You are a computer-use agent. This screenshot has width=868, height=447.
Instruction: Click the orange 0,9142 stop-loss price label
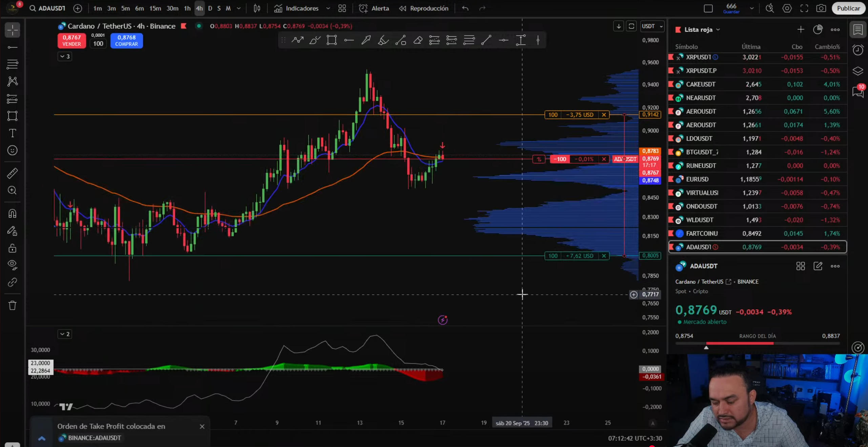(650, 115)
